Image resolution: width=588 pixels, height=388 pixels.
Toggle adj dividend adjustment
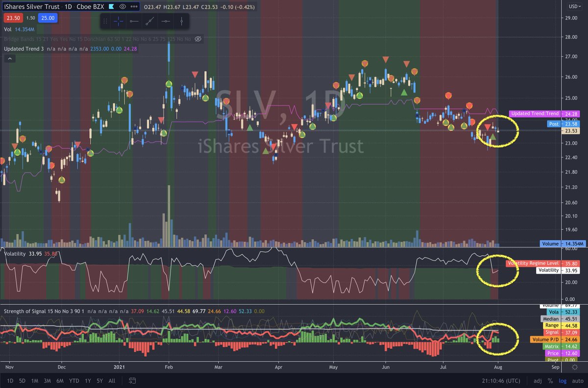pyautogui.click(x=538, y=381)
